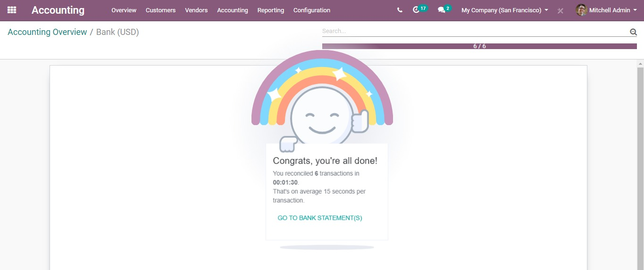Click Mitchell Admin avatar picture
644x270 pixels.
[x=581, y=10]
